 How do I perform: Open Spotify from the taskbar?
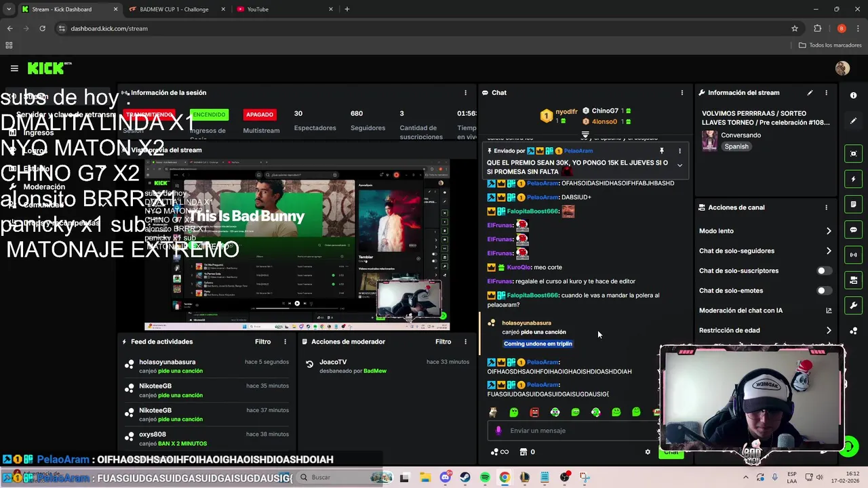pyautogui.click(x=485, y=478)
